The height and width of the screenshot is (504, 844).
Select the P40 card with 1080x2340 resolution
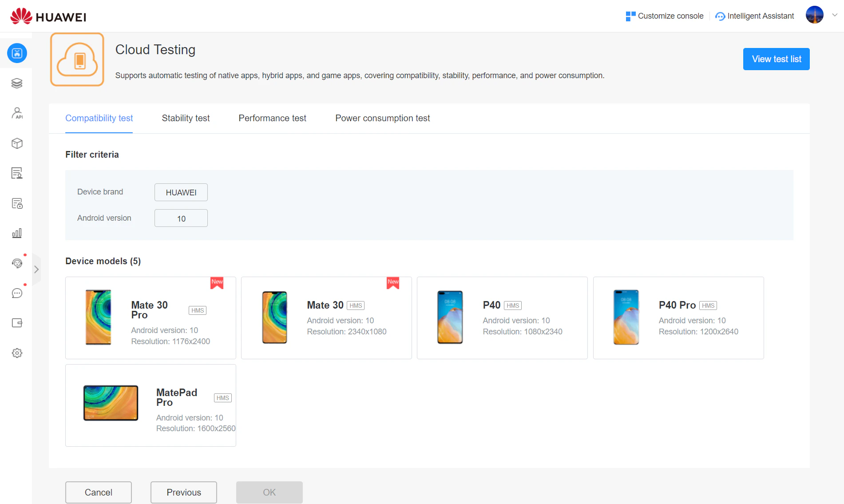tap(502, 318)
